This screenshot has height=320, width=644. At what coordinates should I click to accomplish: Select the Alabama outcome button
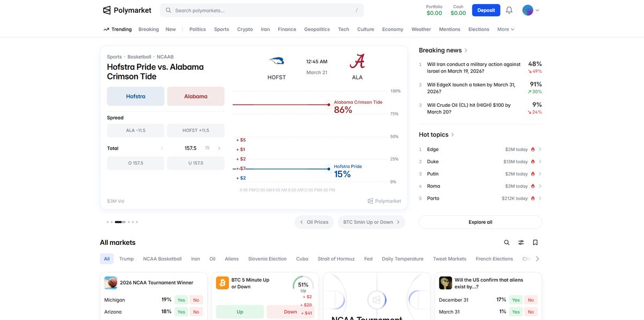click(x=196, y=96)
